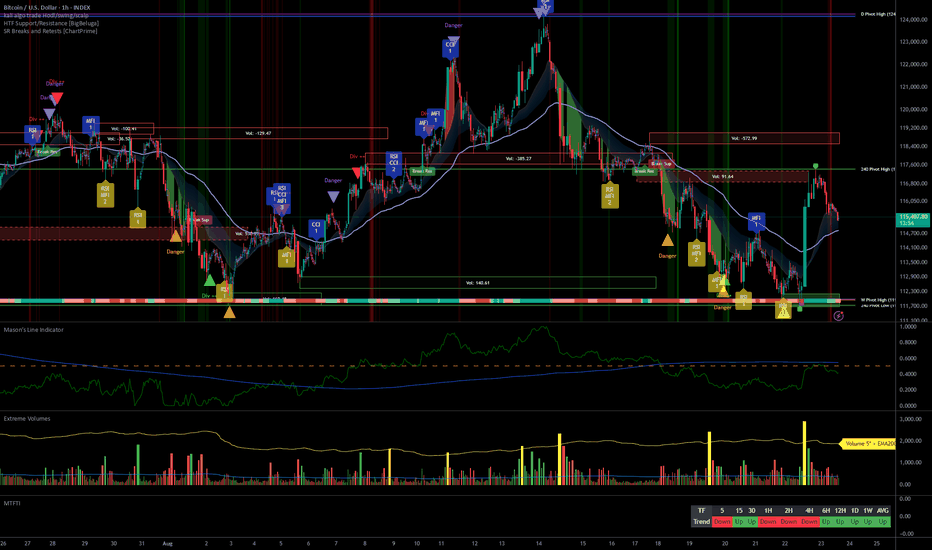Click the purple lightning bolt icon on chart
This screenshot has height=550, width=932.
click(x=838, y=316)
